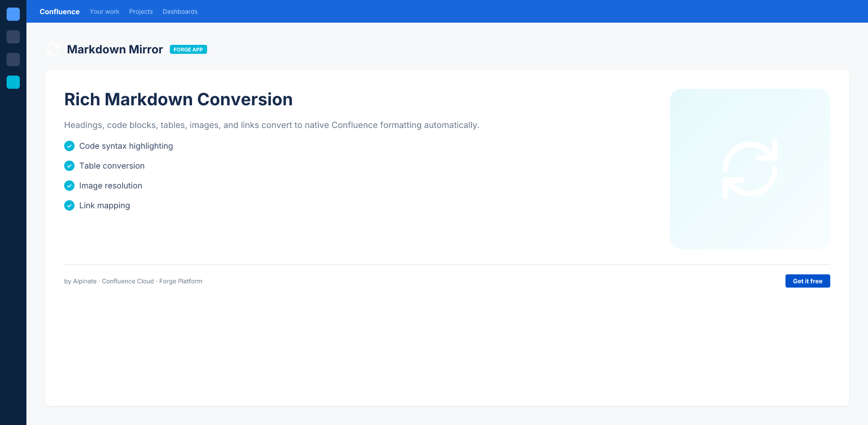
Task: Click Confluence in the top navigation
Action: (59, 11)
